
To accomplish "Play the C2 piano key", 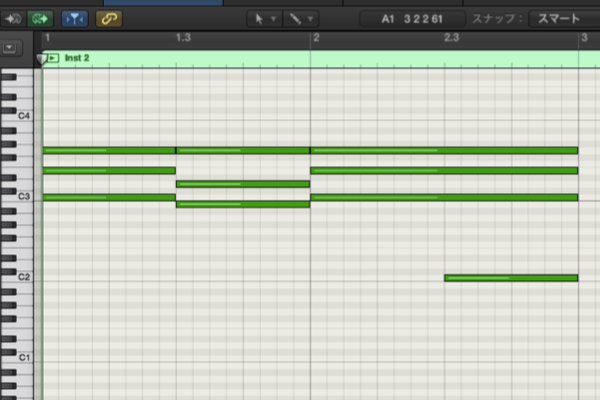I will (x=24, y=277).
